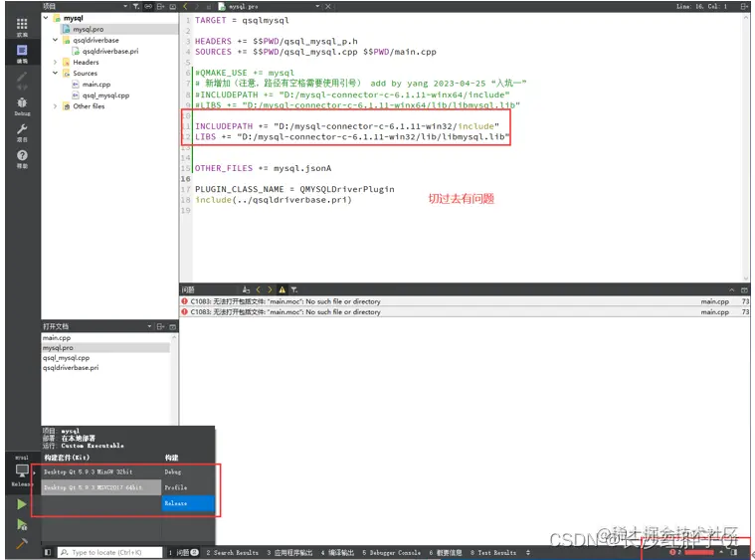Viewport: 755px width, 560px height.
Task: Filter issues by category funnel icon
Action: (x=294, y=289)
